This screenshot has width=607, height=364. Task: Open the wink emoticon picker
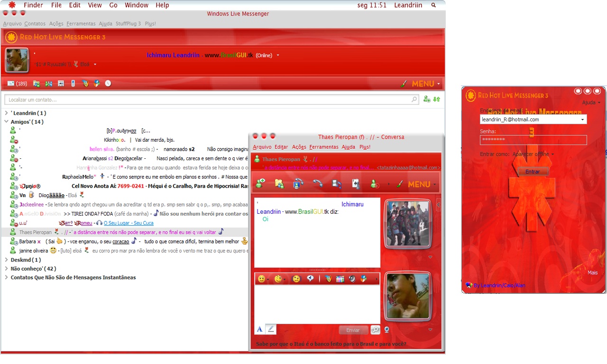pyautogui.click(x=278, y=279)
